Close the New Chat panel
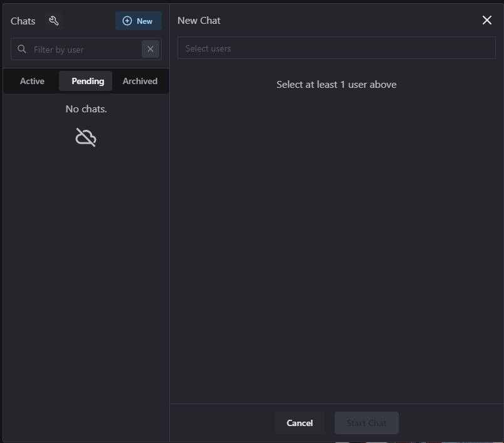Viewport: 504px width, 443px height. click(487, 20)
